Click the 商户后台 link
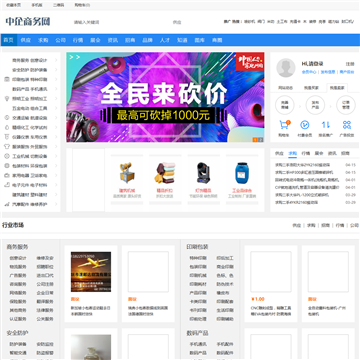This screenshot has width=360, height=360. [347, 72]
